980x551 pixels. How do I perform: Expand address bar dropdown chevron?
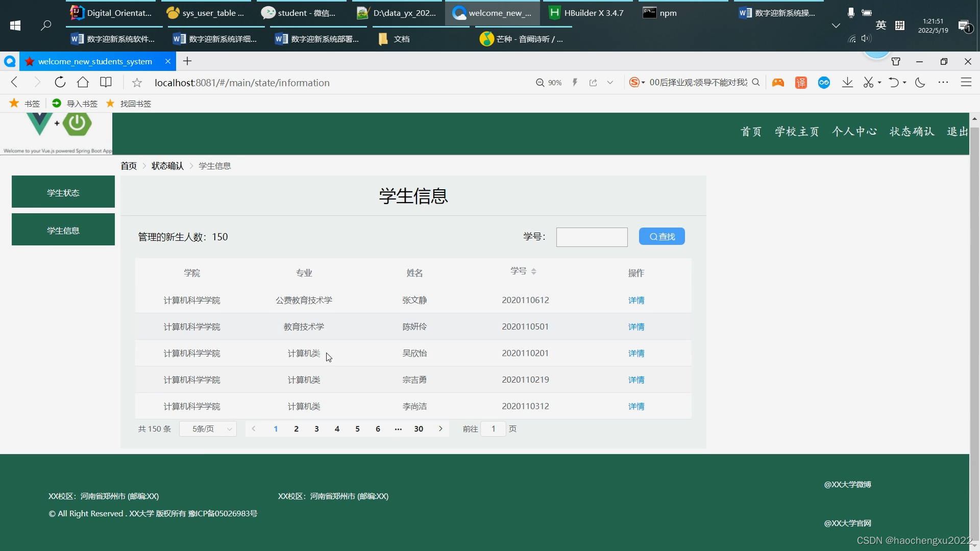click(x=610, y=83)
